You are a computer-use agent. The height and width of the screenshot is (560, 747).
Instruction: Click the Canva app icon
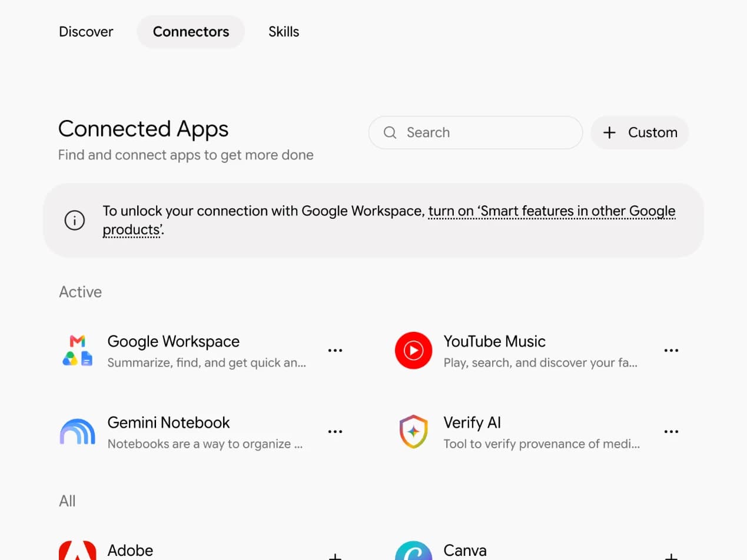(413, 550)
